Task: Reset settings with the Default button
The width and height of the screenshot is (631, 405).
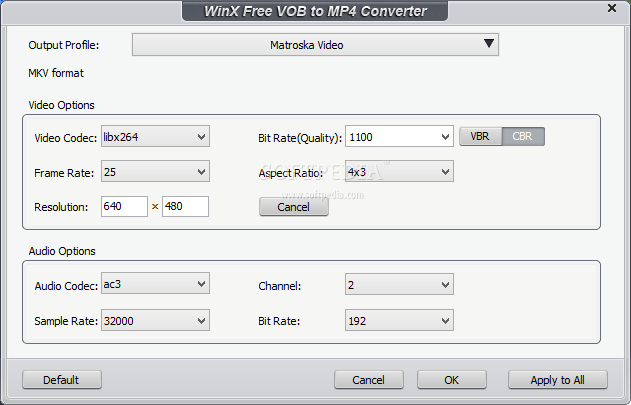Action: 62,380
